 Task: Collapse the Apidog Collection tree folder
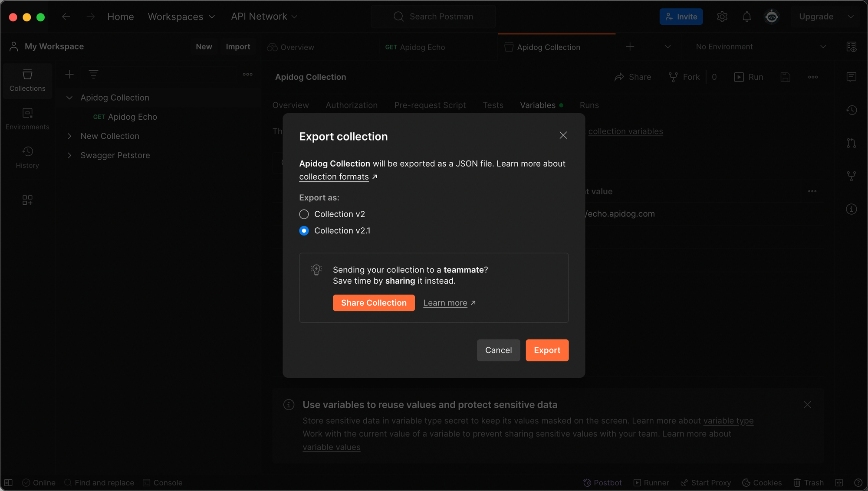(x=69, y=98)
